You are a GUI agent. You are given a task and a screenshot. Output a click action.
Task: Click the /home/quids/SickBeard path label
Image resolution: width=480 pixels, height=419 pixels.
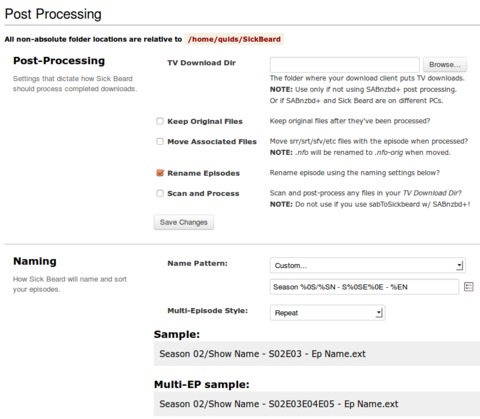pyautogui.click(x=234, y=39)
